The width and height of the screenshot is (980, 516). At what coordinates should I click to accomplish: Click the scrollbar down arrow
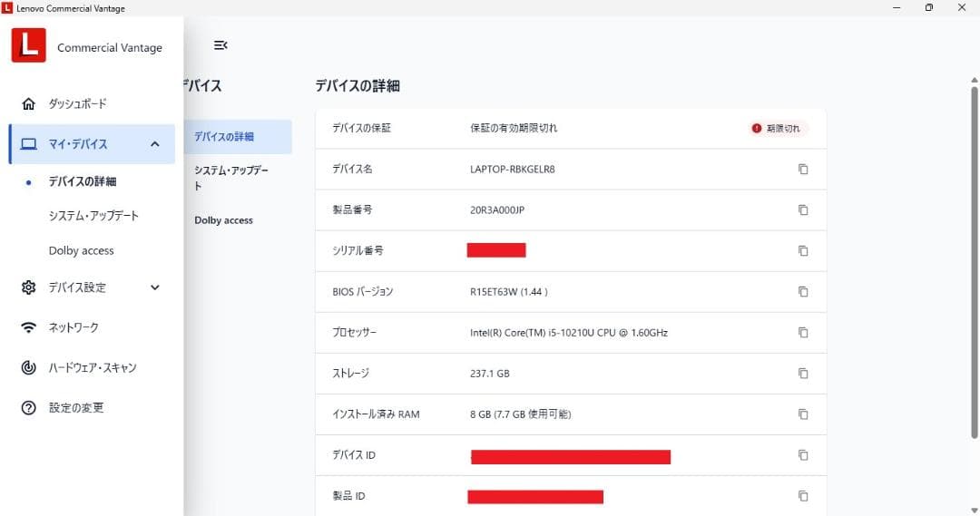click(974, 511)
